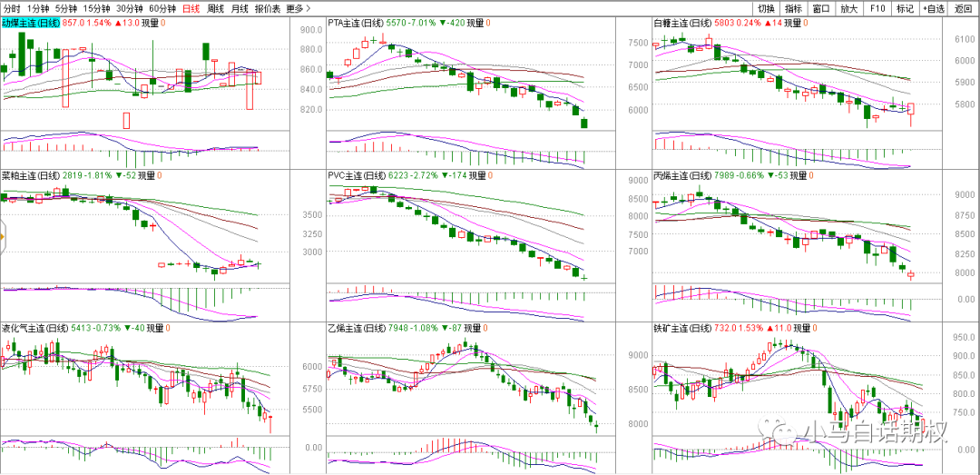Image resolution: width=980 pixels, height=475 pixels.
Task: Add contract to watchlist via +自选
Action: point(933,8)
